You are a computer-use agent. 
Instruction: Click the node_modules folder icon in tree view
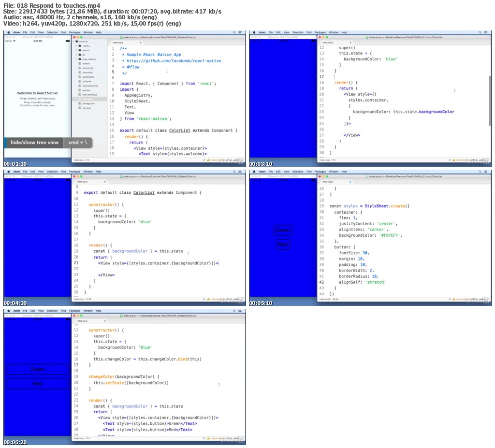click(x=80, y=59)
